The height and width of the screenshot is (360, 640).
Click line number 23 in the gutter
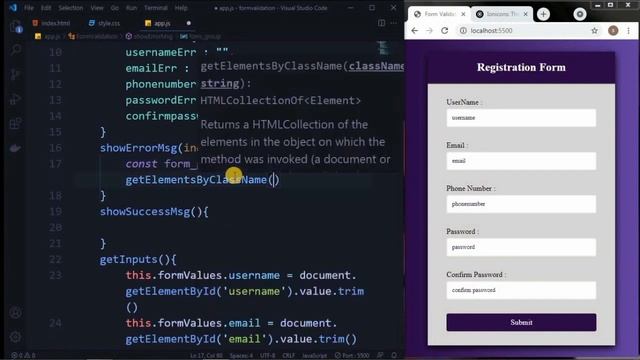click(55, 275)
